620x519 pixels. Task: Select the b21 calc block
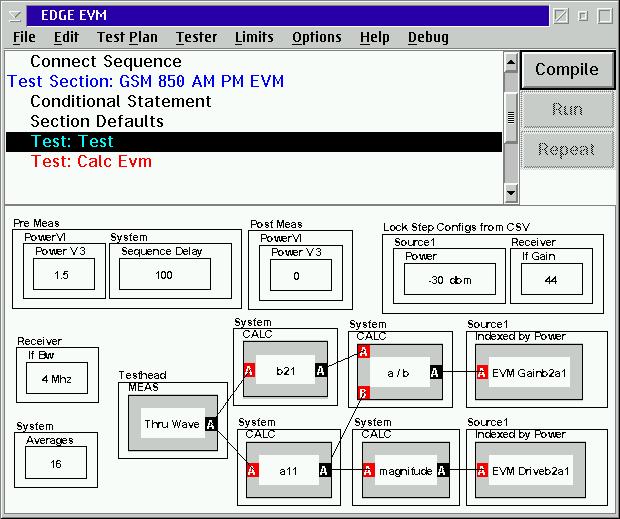click(x=285, y=370)
